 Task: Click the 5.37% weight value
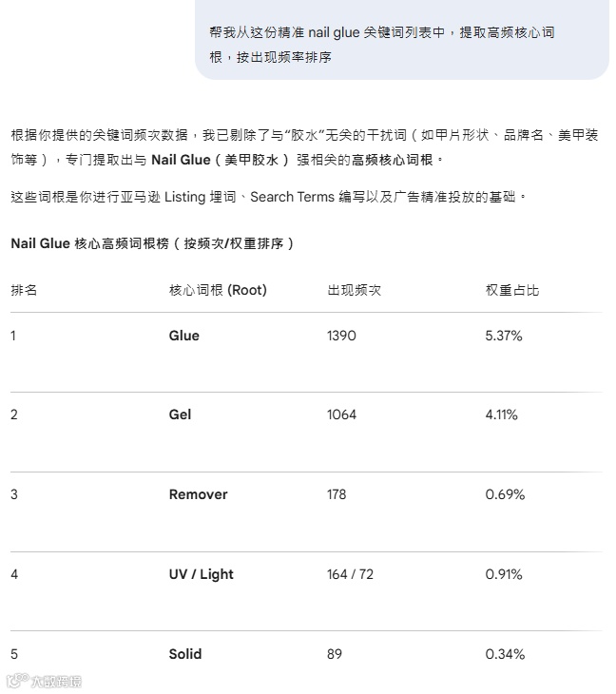point(504,336)
